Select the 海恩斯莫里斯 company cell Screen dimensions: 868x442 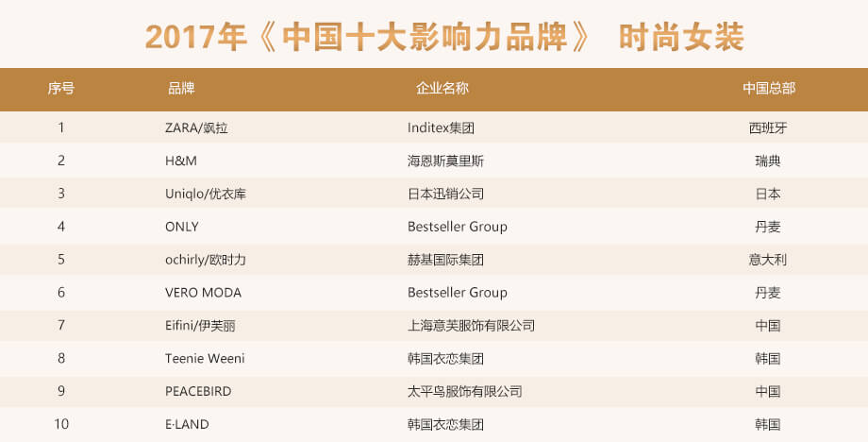pyautogui.click(x=445, y=161)
